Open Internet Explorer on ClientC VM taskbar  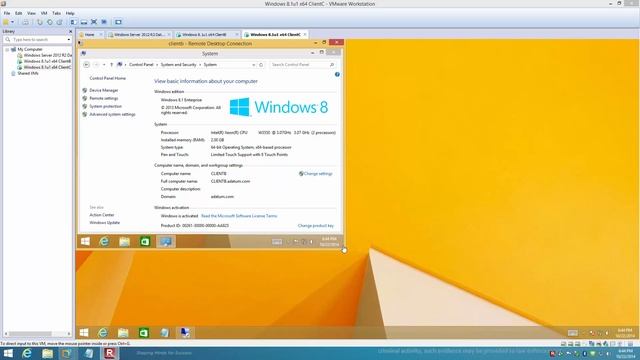pos(103,333)
